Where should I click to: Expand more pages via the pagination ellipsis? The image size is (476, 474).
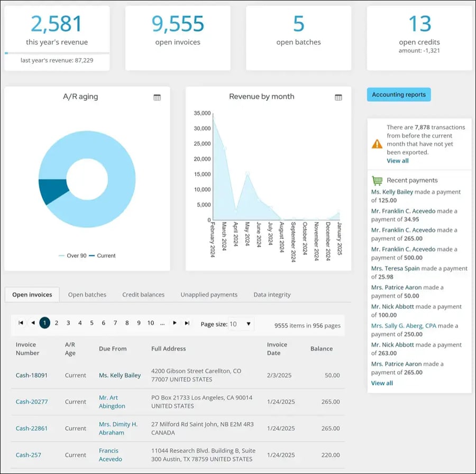[161, 323]
